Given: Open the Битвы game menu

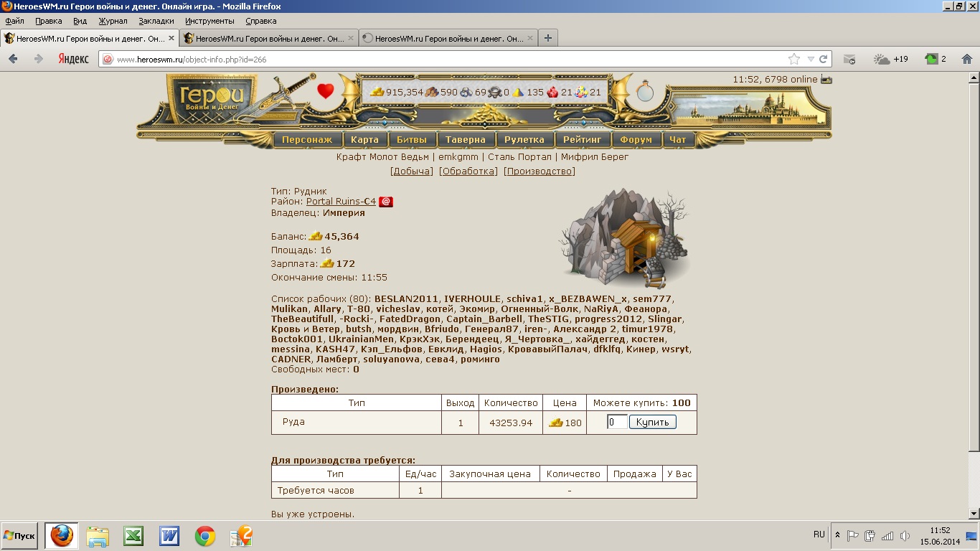Looking at the screenshot, I should (412, 140).
